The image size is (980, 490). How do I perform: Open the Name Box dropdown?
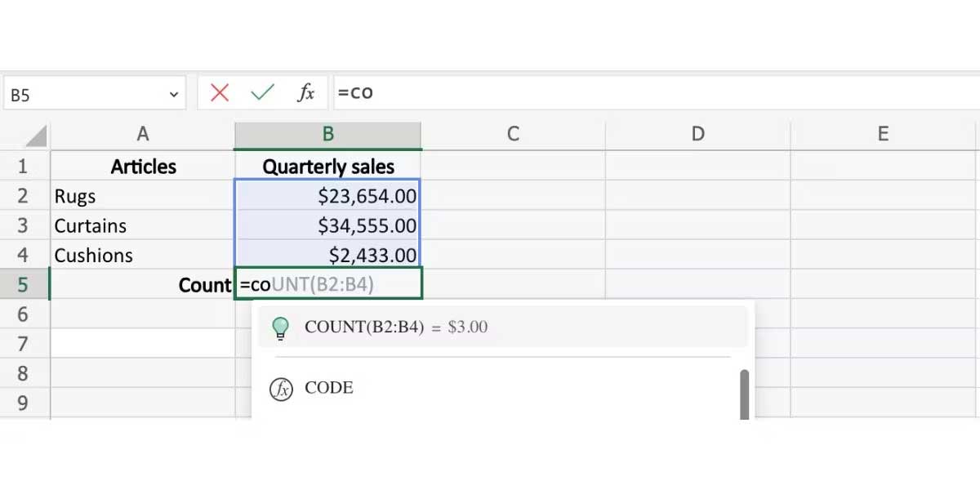coord(174,92)
